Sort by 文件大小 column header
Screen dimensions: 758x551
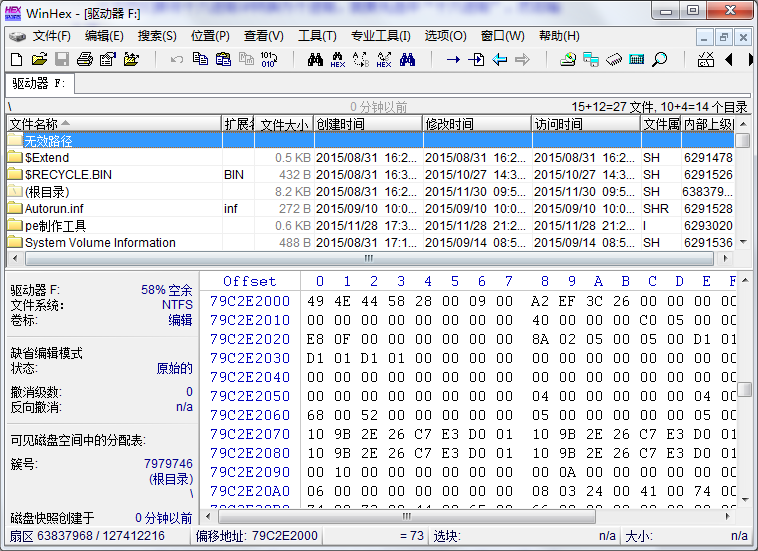285,124
